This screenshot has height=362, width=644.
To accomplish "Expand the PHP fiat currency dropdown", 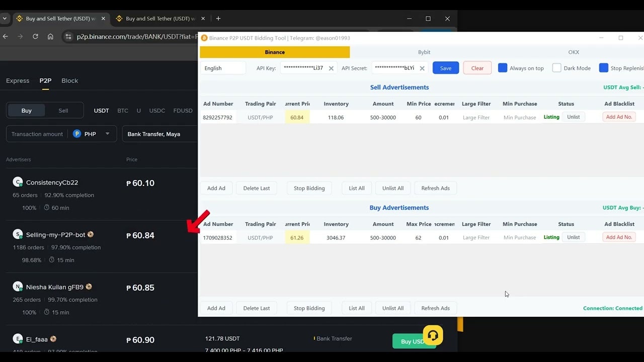I will (107, 134).
